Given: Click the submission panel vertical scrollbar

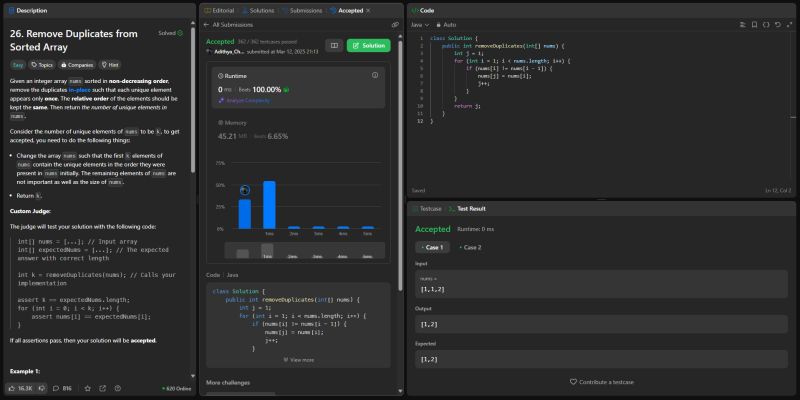Looking at the screenshot, I should pyautogui.click(x=400, y=166).
